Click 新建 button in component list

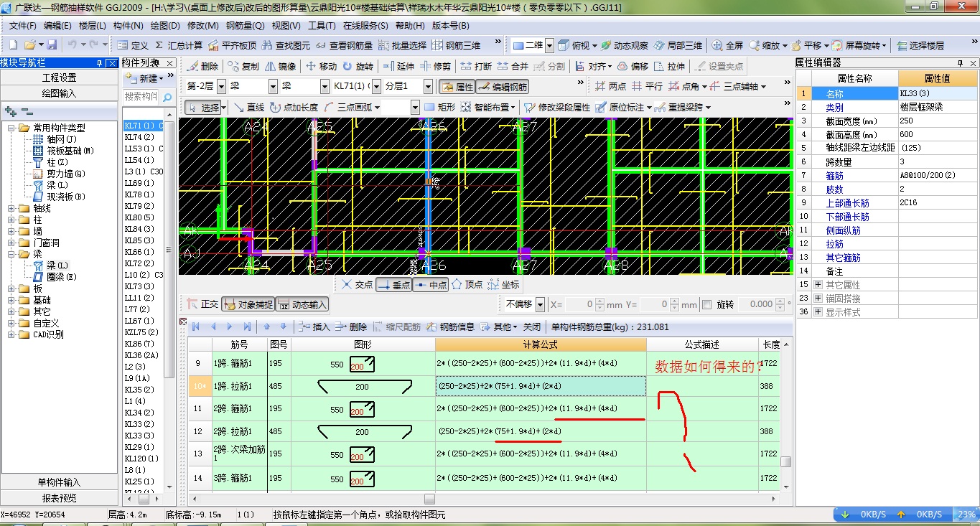click(146, 78)
